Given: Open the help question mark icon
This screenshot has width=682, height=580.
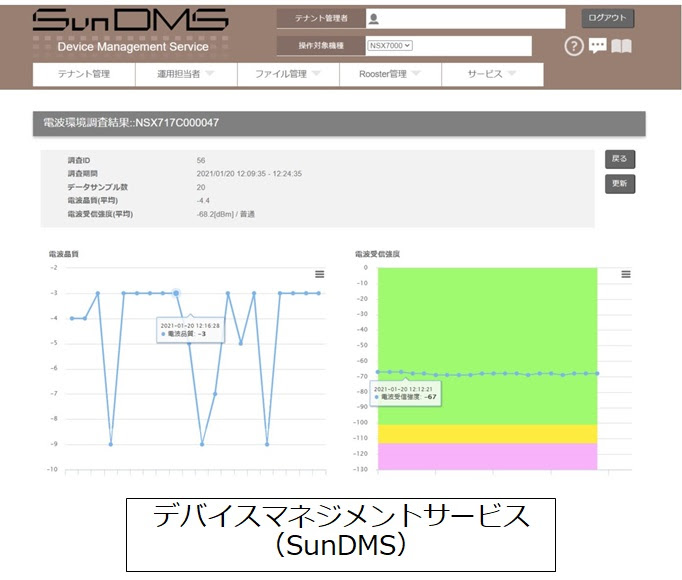Looking at the screenshot, I should click(574, 46).
